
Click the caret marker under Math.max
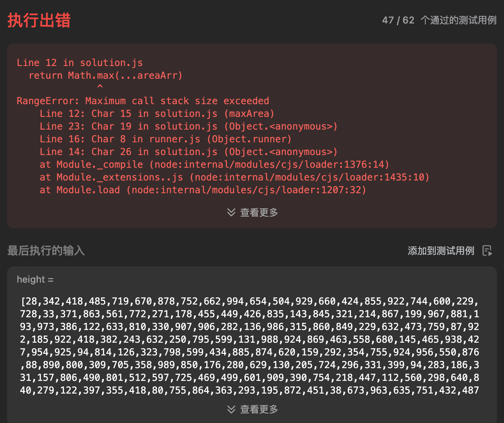(x=100, y=86)
